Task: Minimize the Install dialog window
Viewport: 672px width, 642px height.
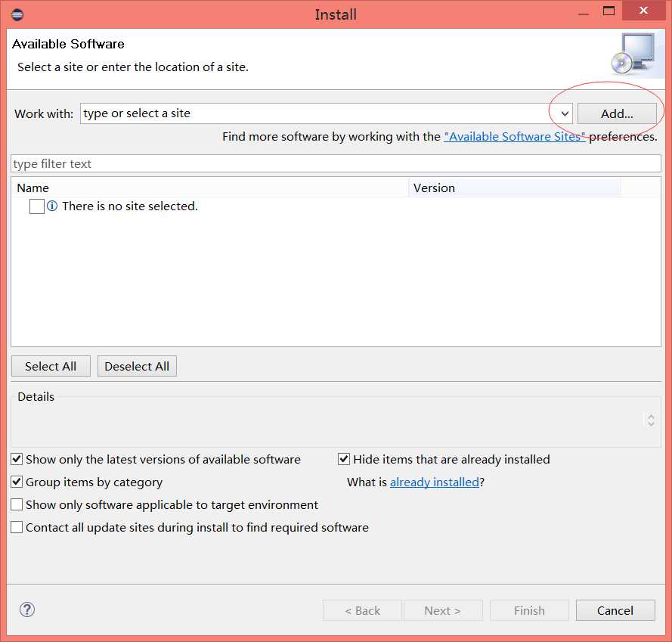Action: coord(584,14)
